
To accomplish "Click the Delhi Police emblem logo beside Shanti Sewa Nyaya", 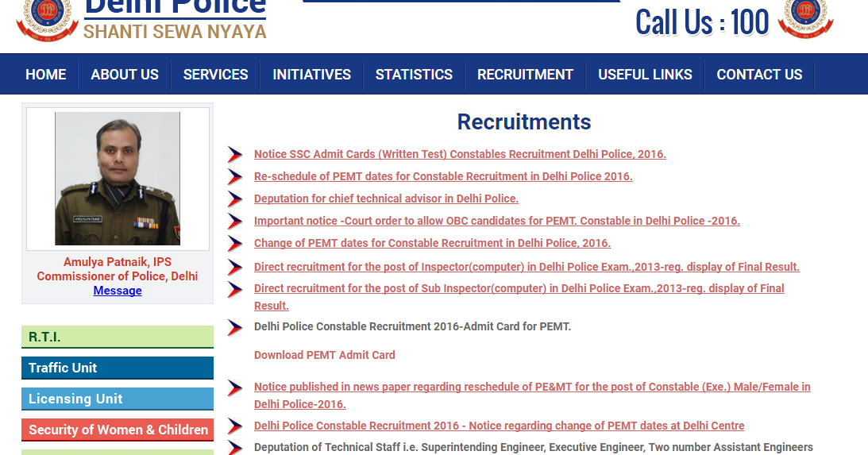I will (47, 21).
